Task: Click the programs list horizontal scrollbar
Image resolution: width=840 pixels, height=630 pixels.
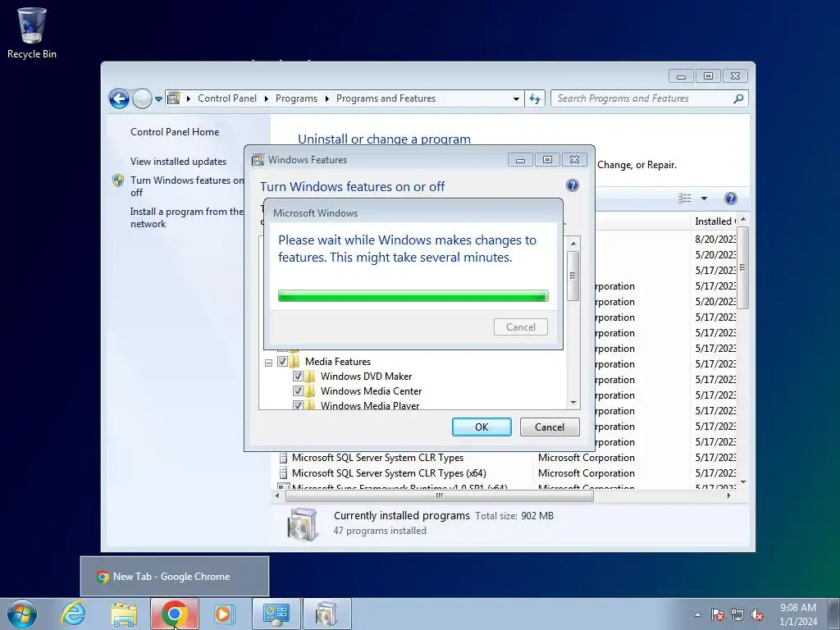Action: [440, 496]
